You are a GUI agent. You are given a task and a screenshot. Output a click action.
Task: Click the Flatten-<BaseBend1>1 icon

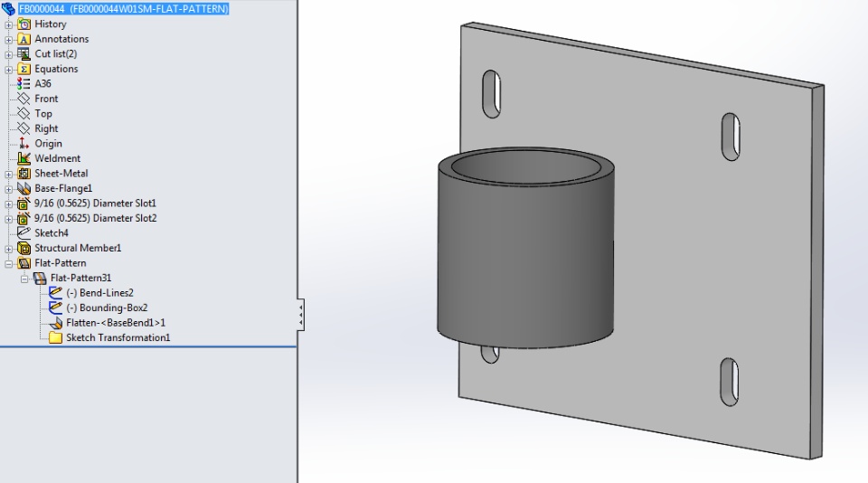pos(55,323)
